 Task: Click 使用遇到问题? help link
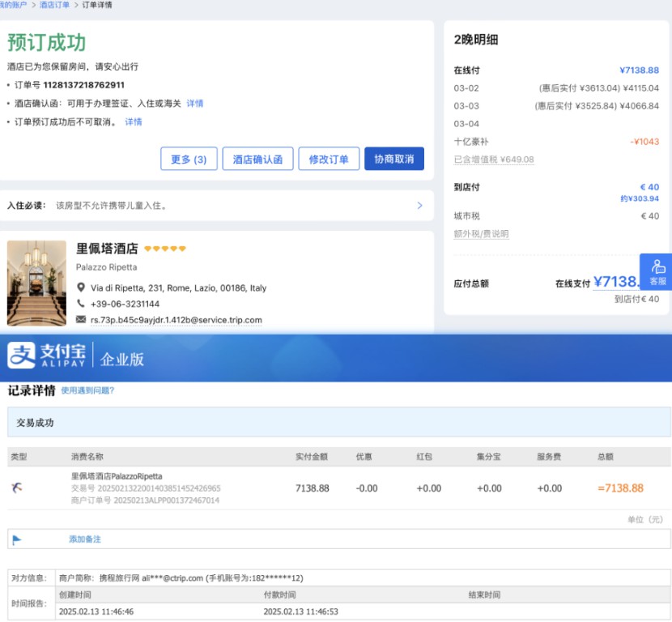tap(87, 390)
